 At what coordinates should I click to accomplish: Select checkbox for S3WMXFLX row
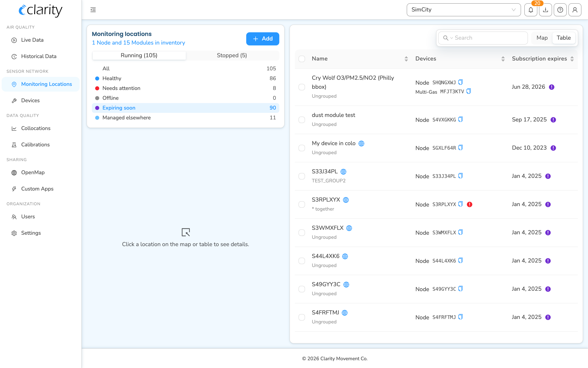coord(302,233)
